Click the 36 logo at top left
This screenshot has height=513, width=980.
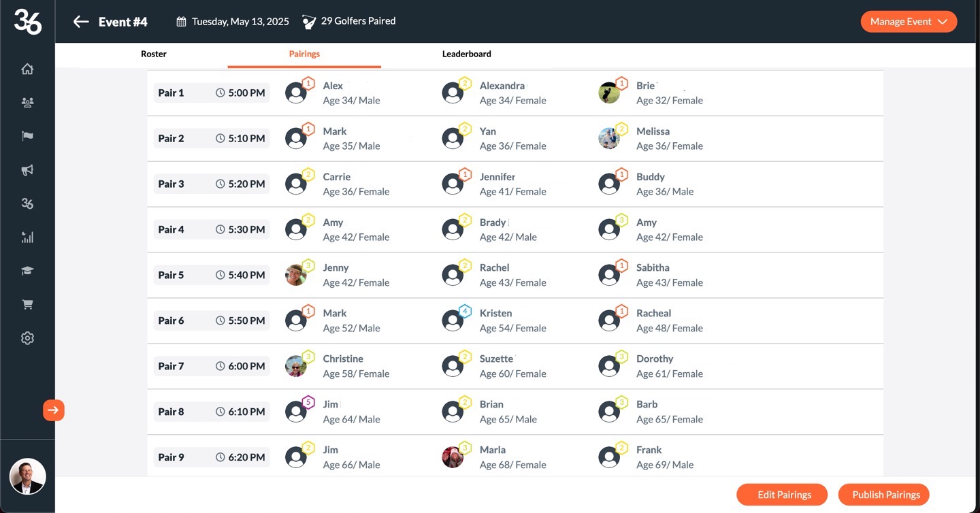tap(28, 22)
